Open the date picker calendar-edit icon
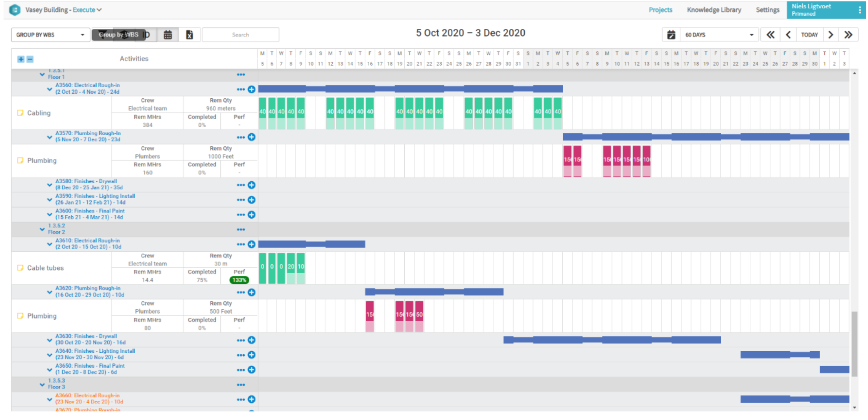The width and height of the screenshot is (868, 420). pyautogui.click(x=671, y=35)
